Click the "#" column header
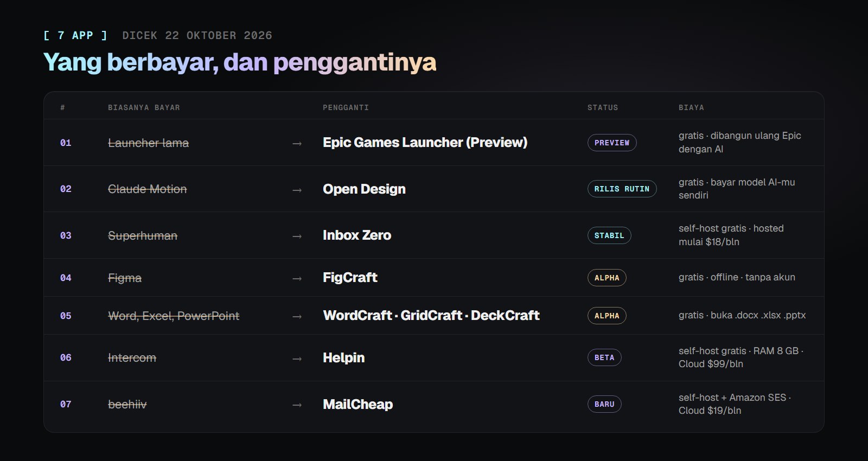This screenshot has height=461, width=868. 62,107
